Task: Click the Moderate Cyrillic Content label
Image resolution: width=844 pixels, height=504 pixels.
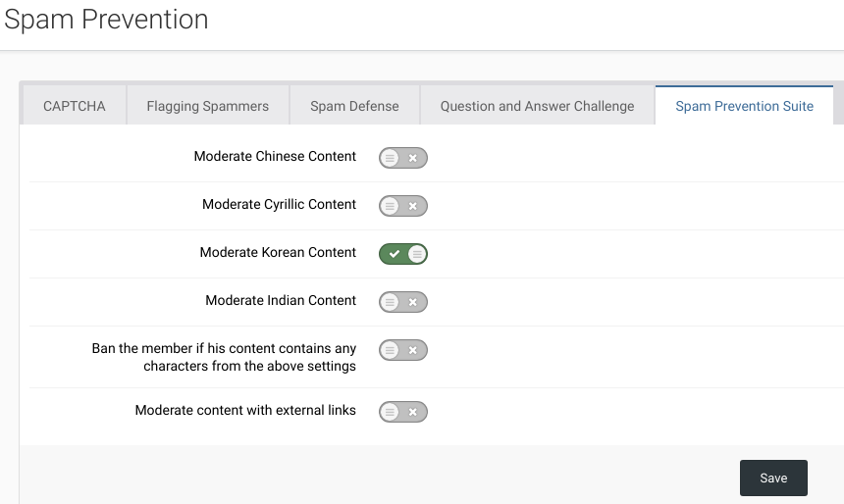Action: pyautogui.click(x=279, y=205)
